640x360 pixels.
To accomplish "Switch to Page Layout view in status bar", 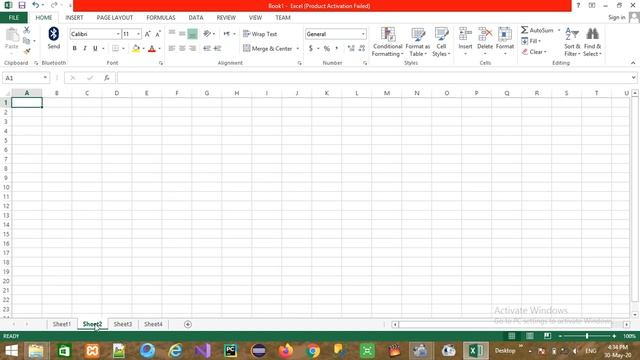I will tap(529, 336).
